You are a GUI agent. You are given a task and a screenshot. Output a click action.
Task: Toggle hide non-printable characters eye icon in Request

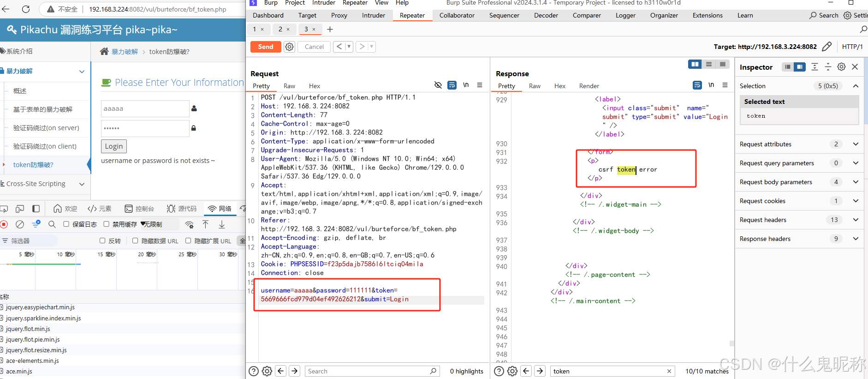click(438, 85)
